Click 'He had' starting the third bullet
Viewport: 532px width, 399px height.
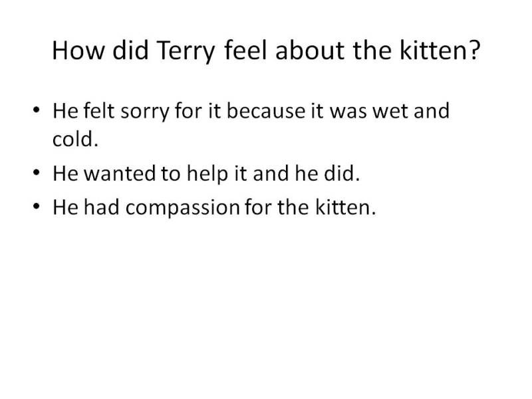click(86, 207)
